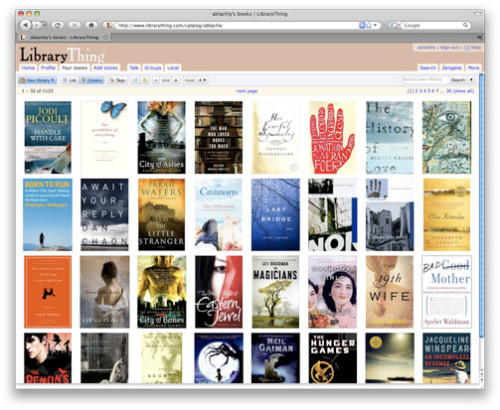Screen dimensions: 500x410
Task: Click the yellow star toolbar icon
Action: 145,80
